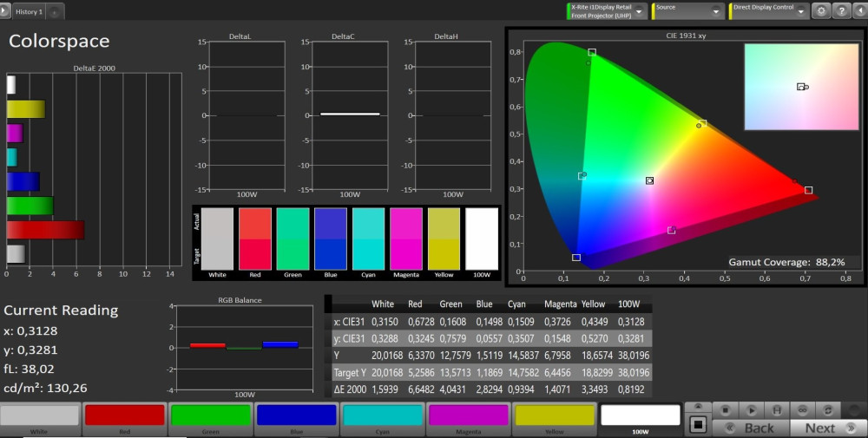
Task: Switch to the History 1 tab
Action: tap(29, 12)
